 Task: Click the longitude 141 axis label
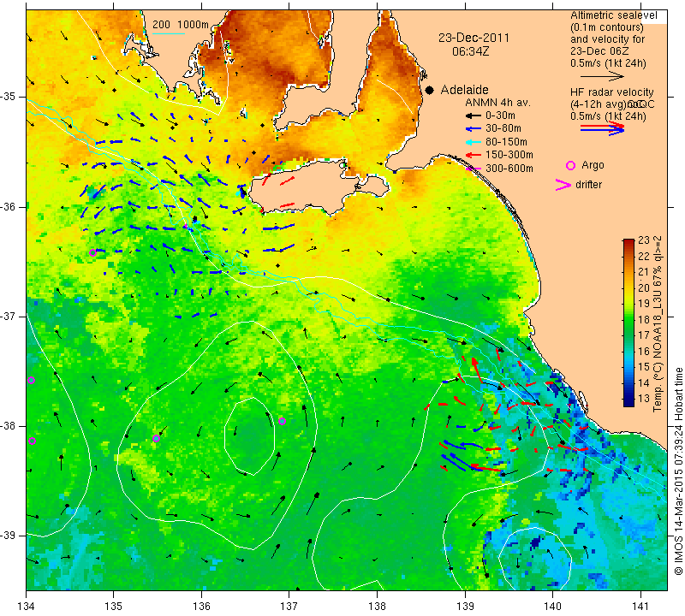click(640, 607)
